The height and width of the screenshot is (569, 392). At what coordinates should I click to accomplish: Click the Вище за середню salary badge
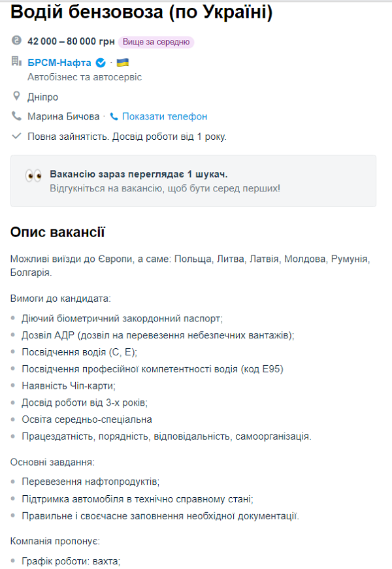coord(156,42)
